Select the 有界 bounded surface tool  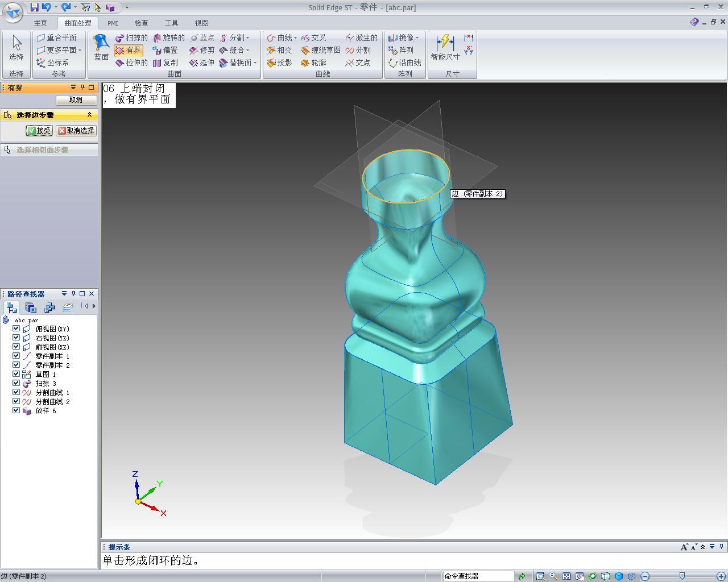(128, 50)
